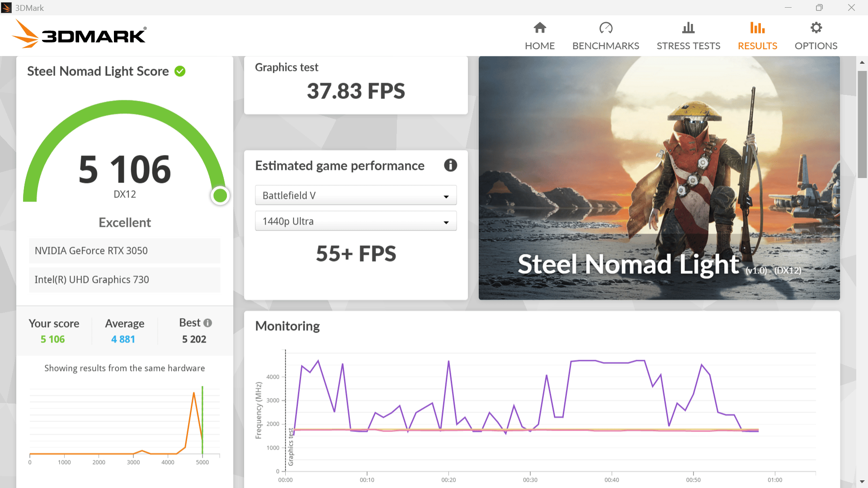The height and width of the screenshot is (488, 868).
Task: Click the 3DMark title bar app icon
Action: click(x=6, y=8)
